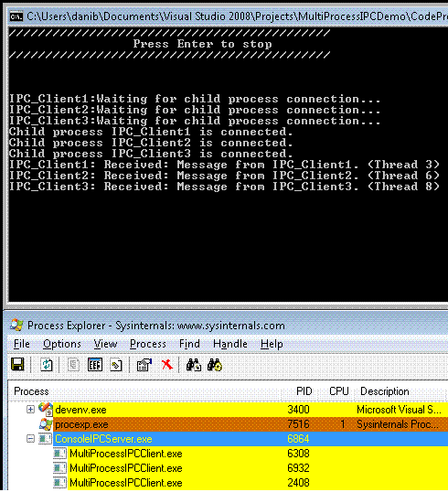The width and height of the screenshot is (448, 492).
Task: Click the Find Window's Process target icon
Action: pos(215,365)
